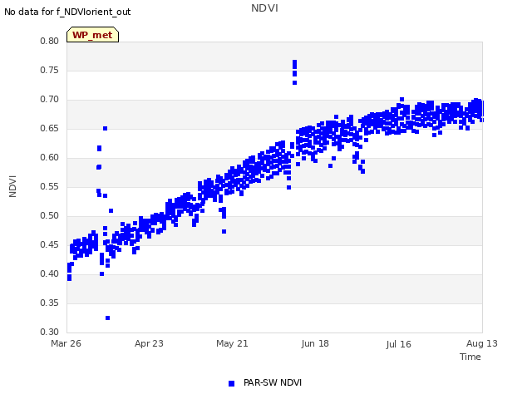The image size is (532, 399).
Task: Click the Aug 13 date tick label
Action: [x=482, y=343]
